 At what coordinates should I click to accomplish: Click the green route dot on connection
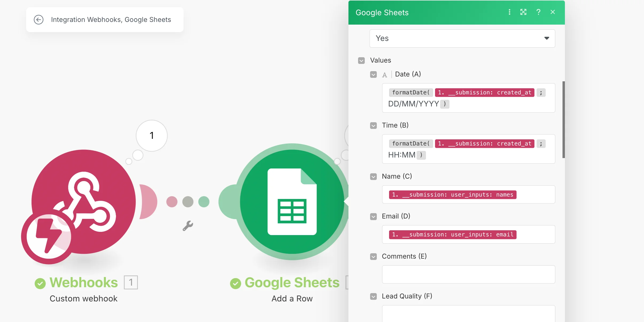click(204, 202)
